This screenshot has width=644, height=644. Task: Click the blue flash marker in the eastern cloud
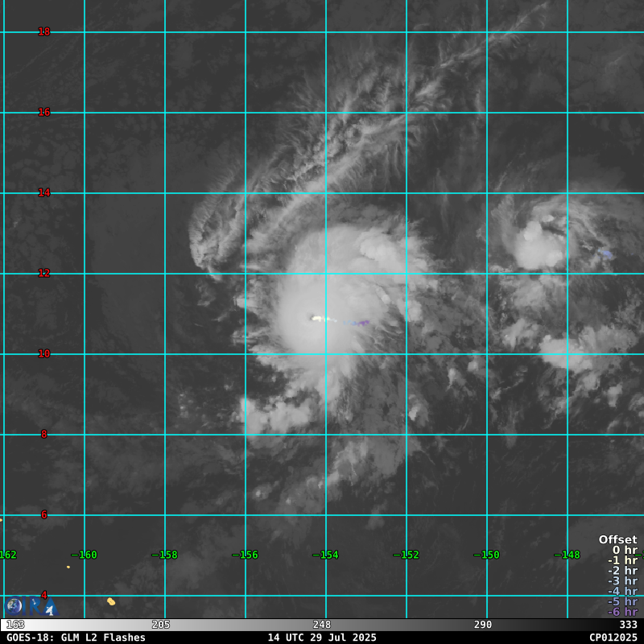click(x=606, y=254)
